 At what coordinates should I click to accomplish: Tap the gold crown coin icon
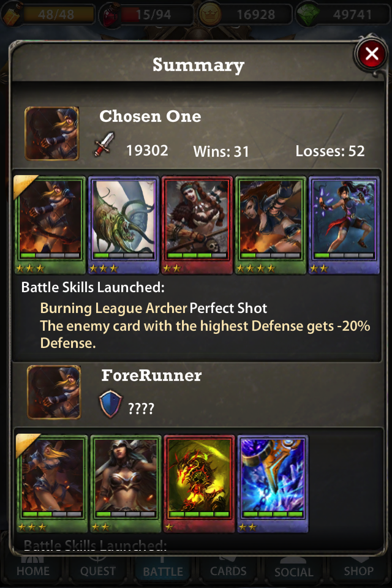pyautogui.click(x=209, y=14)
